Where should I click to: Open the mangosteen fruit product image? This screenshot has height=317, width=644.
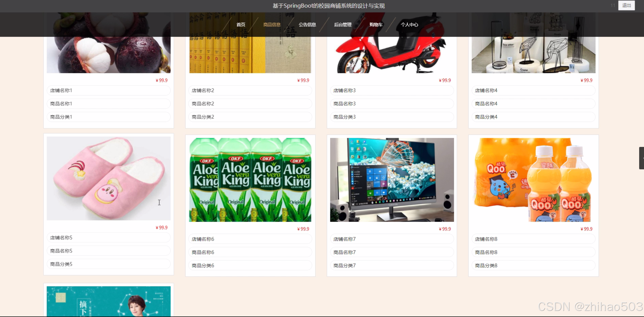coord(108,55)
